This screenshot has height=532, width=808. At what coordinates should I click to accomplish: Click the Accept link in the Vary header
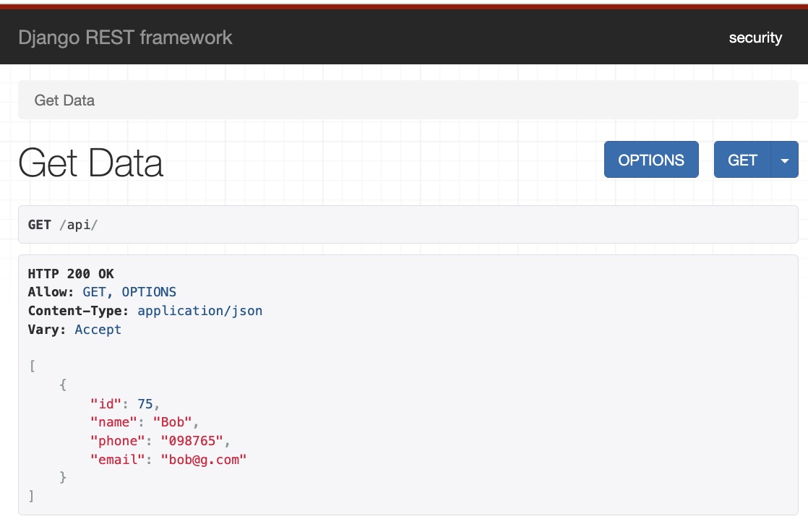(98, 330)
